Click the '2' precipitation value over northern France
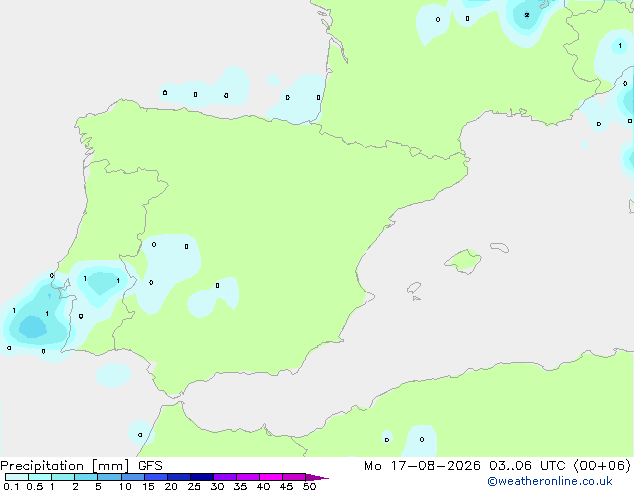The image size is (634, 490). coord(526,15)
